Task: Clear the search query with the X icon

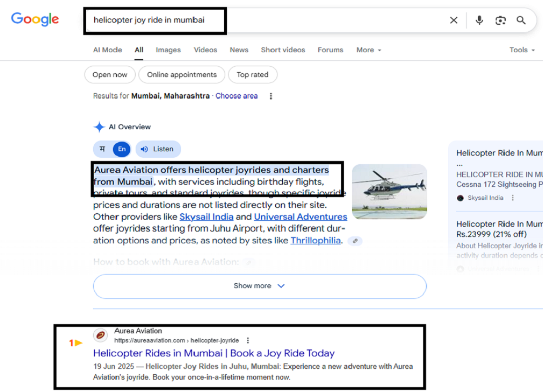Action: (454, 20)
